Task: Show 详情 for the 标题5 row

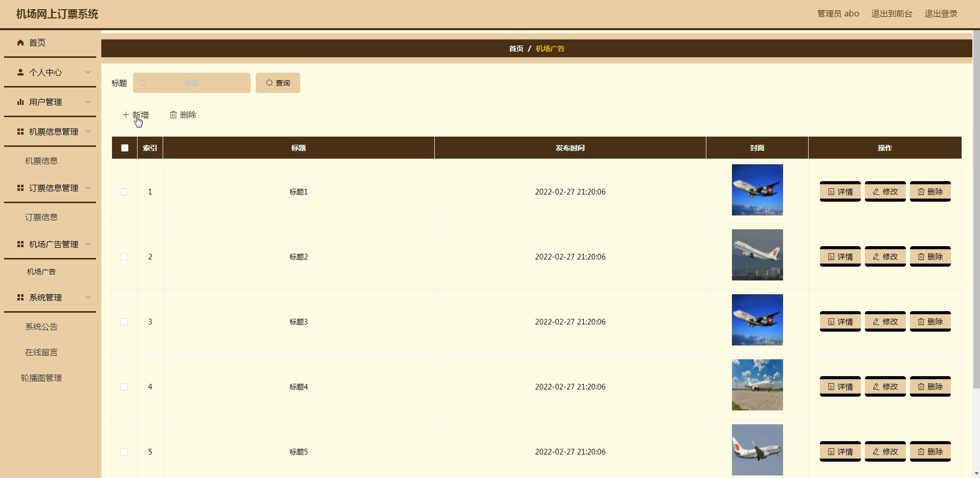Action: click(x=840, y=451)
